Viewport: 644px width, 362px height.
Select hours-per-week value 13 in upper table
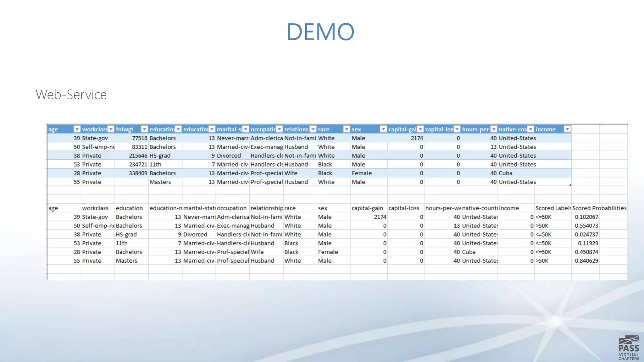click(x=479, y=147)
